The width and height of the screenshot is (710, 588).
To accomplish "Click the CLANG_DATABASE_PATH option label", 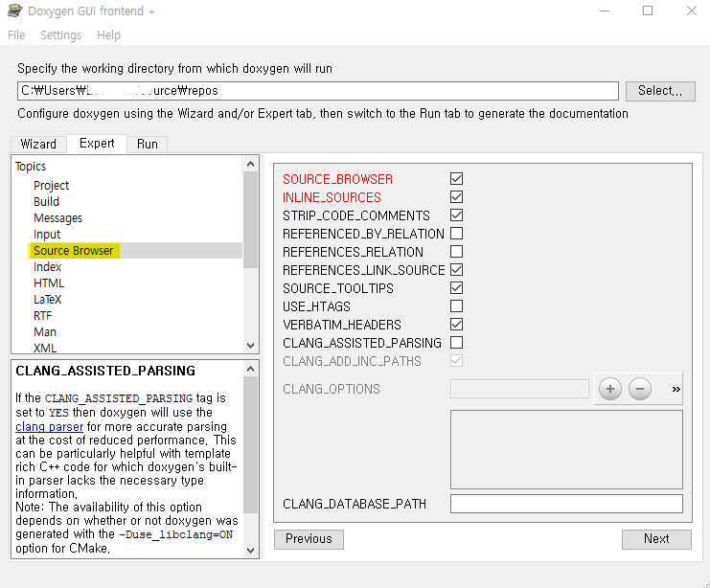I will (x=355, y=504).
